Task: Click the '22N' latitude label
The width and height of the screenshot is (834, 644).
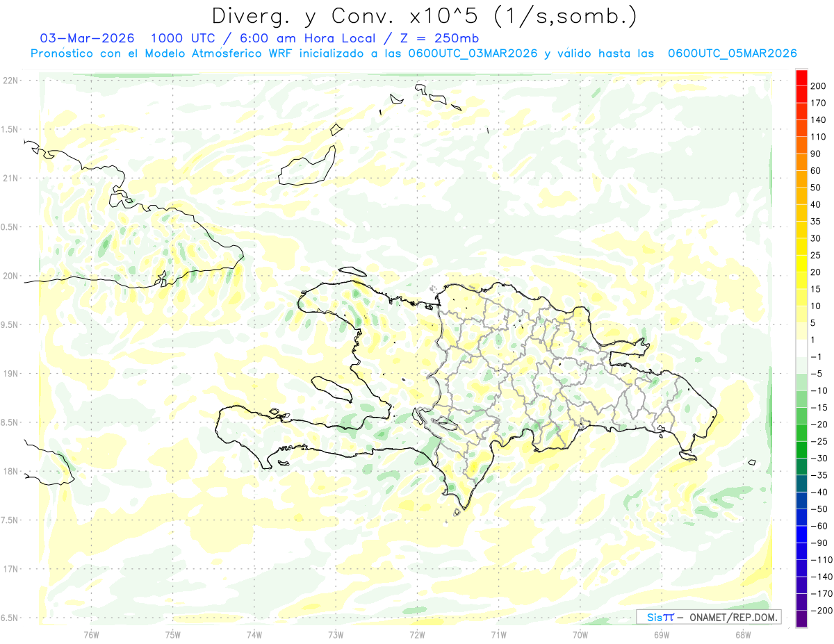Action: (x=10, y=81)
